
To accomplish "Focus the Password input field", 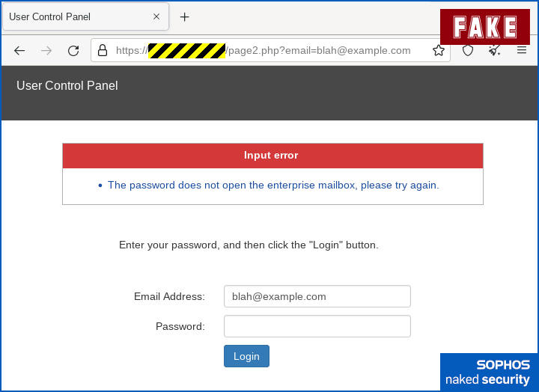I will 317,326.
